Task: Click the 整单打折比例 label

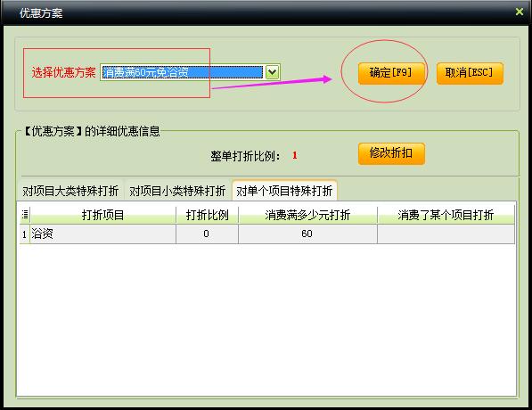Action: point(245,156)
